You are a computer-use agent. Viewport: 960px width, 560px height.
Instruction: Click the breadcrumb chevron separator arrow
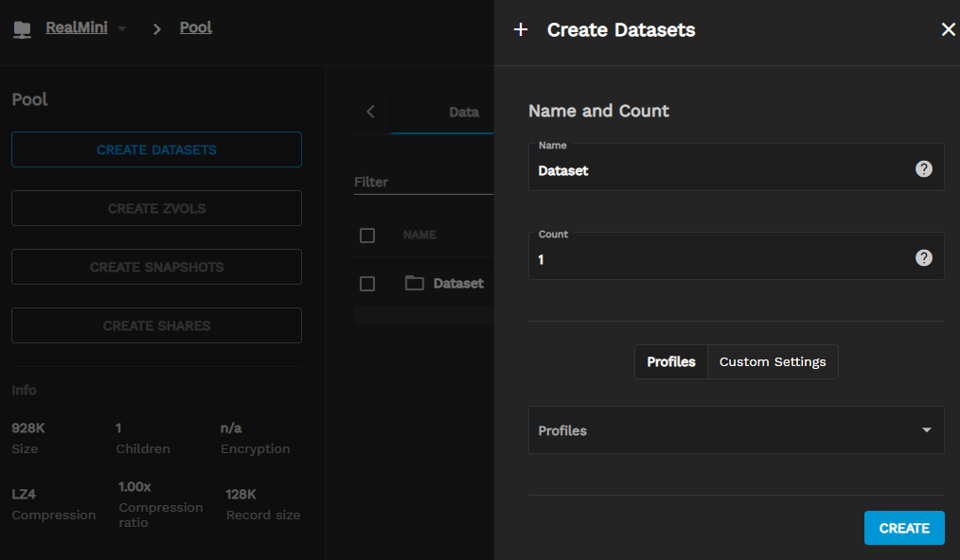coord(157,29)
